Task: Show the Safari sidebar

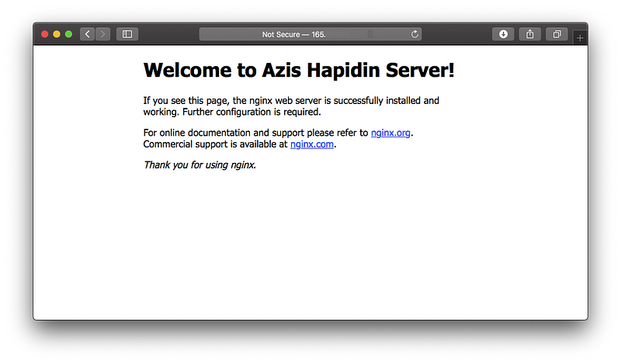Action: [x=127, y=34]
